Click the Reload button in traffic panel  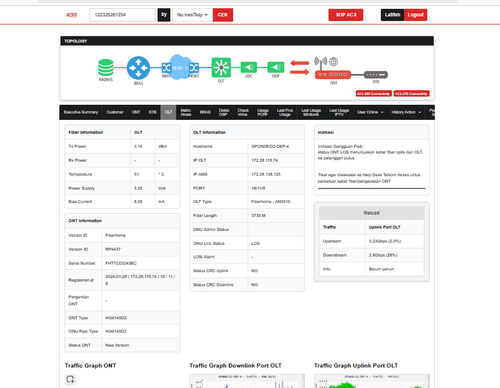(371, 213)
